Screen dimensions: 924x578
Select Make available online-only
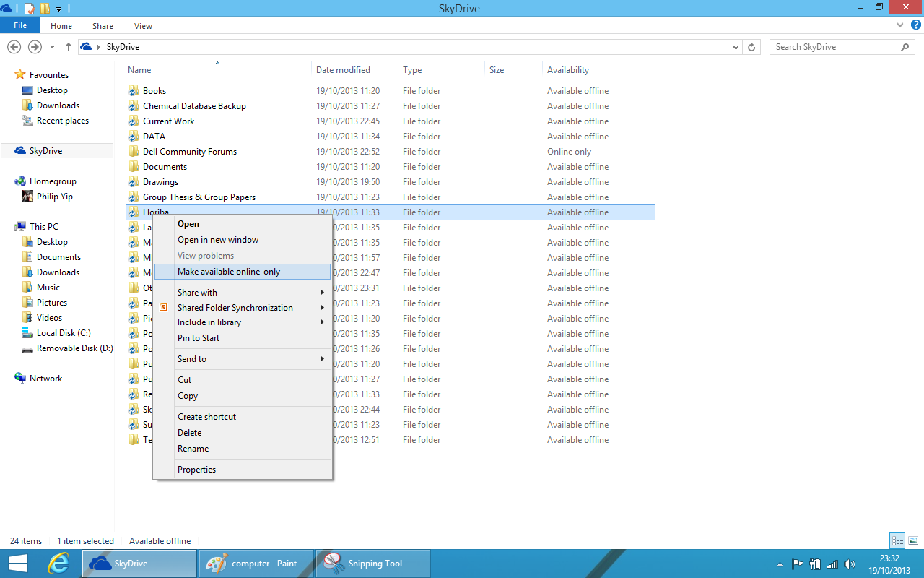click(243, 272)
